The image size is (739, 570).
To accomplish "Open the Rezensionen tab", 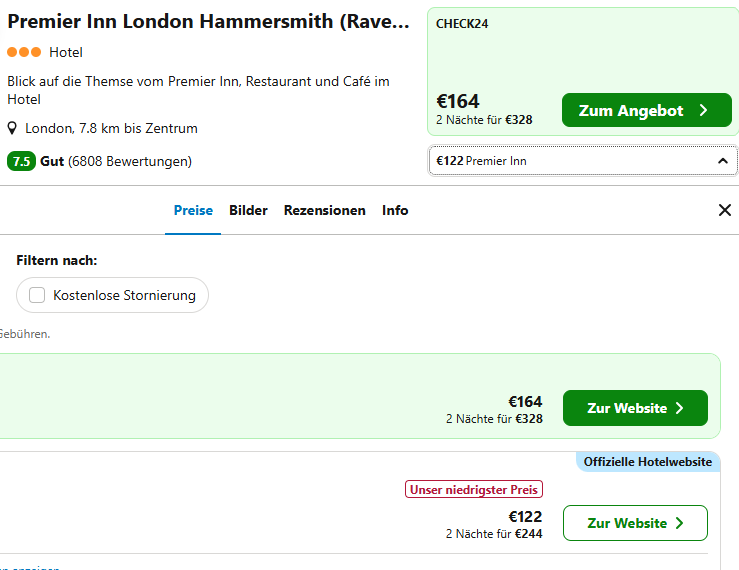I will [x=325, y=210].
